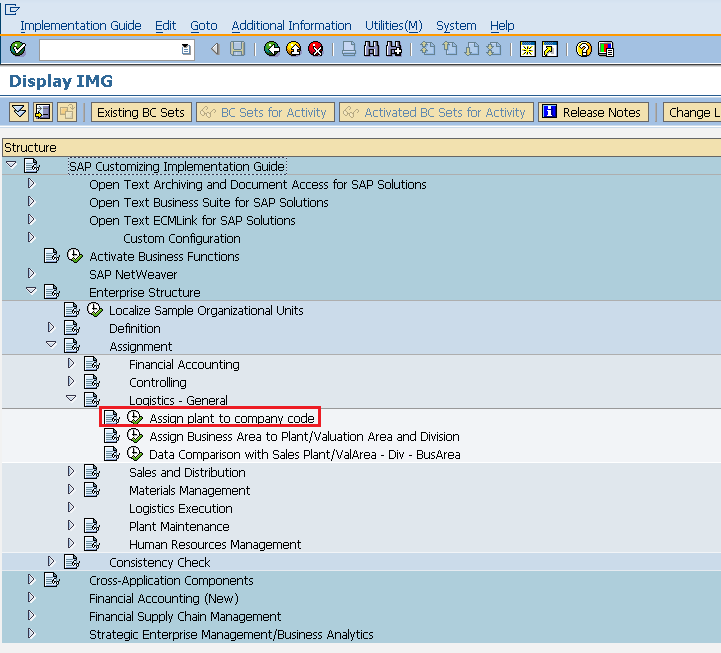Screen dimensions: 721x653
Task: Expand Open Text Archiving and Document Access node
Action: pos(31,183)
